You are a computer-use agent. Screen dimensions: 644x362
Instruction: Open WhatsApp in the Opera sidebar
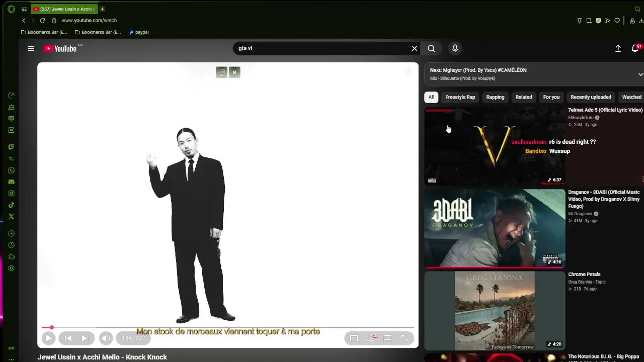11,170
